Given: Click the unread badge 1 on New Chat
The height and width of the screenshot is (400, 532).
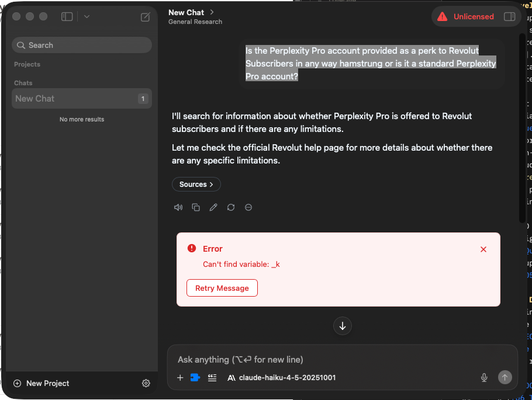Looking at the screenshot, I should pos(143,99).
